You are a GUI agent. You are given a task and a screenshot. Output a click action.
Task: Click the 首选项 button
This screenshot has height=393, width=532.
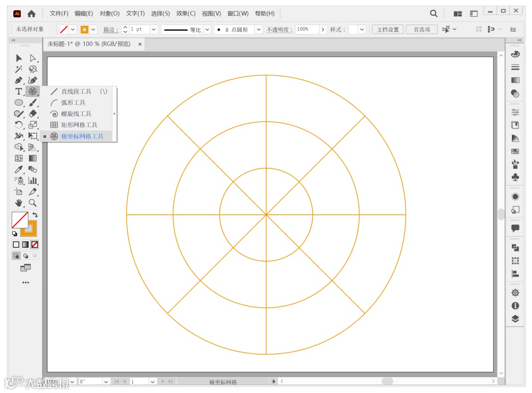coord(422,30)
